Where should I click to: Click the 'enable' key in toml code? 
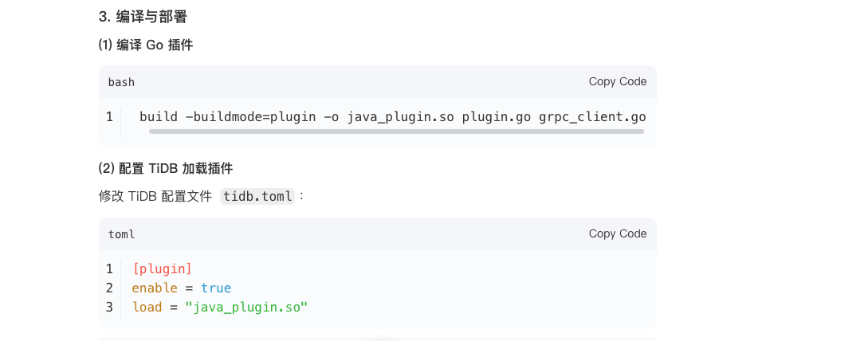154,288
